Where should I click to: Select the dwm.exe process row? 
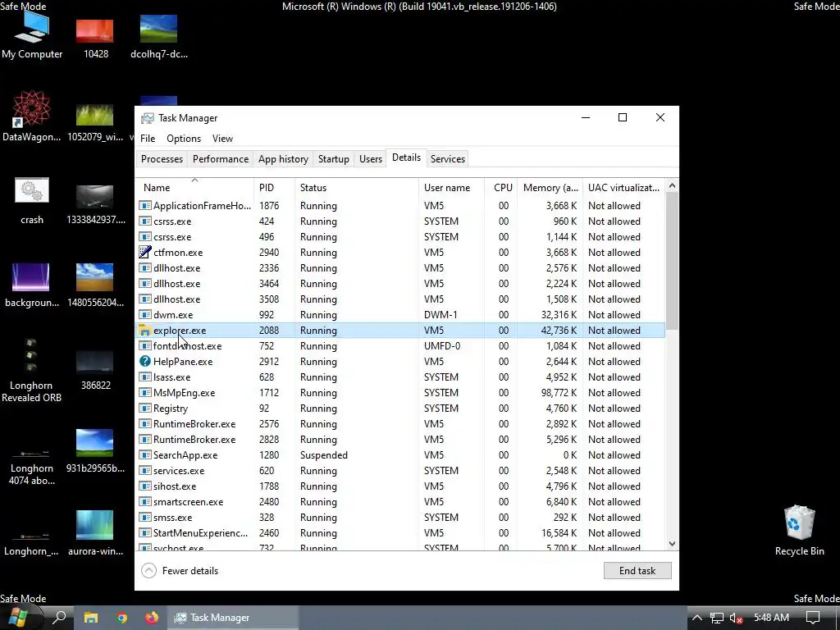(x=400, y=314)
